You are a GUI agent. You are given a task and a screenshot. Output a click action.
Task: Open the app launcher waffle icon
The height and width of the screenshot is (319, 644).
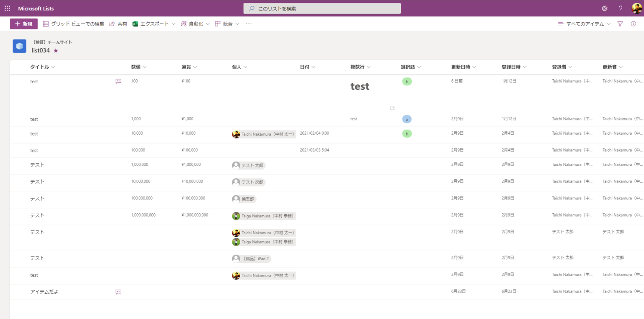tap(7, 8)
